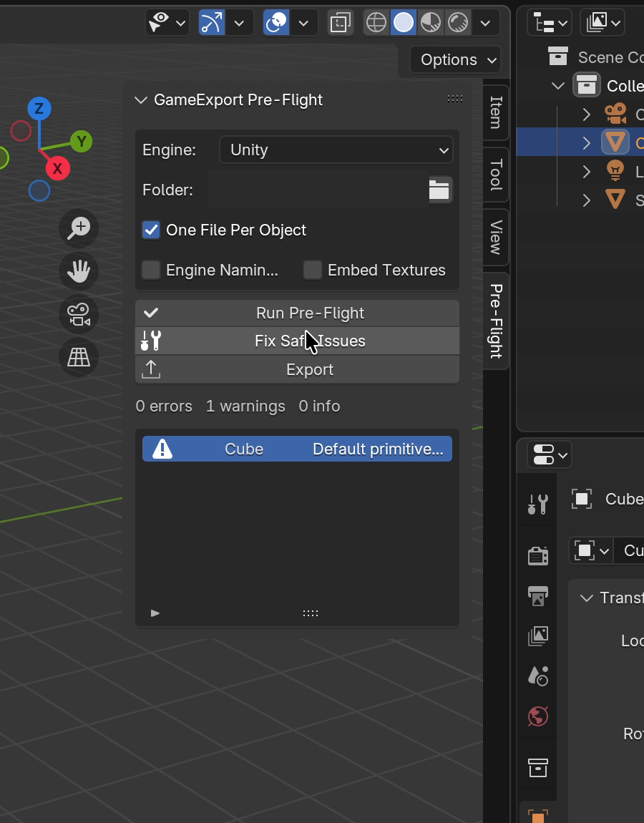Expand the list filter options triangle
The image size is (644, 823).
(155, 613)
